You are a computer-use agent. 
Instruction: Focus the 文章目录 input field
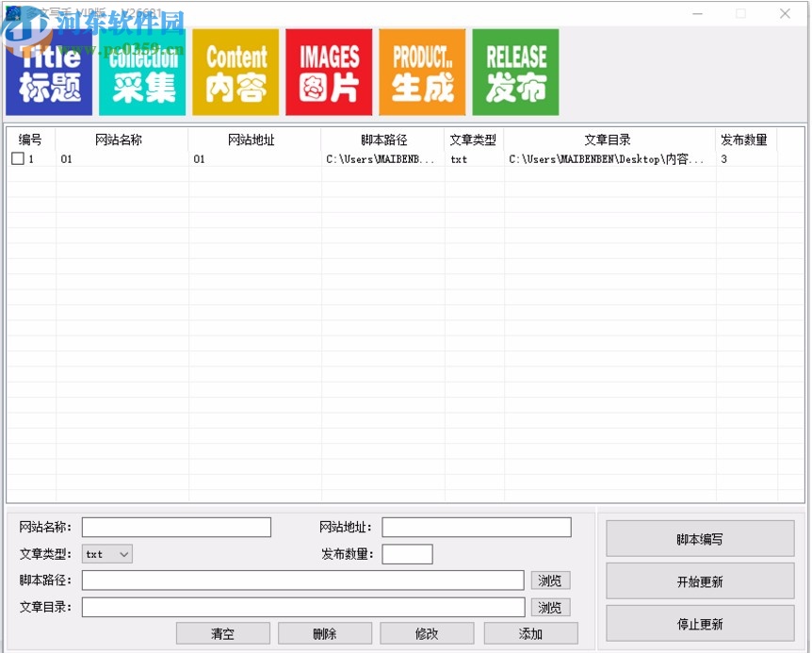tap(303, 607)
